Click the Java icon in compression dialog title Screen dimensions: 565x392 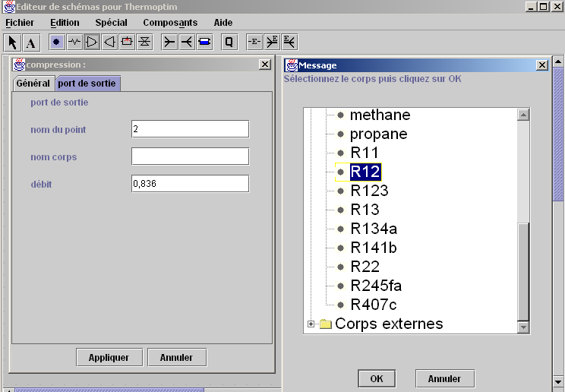tap(19, 65)
